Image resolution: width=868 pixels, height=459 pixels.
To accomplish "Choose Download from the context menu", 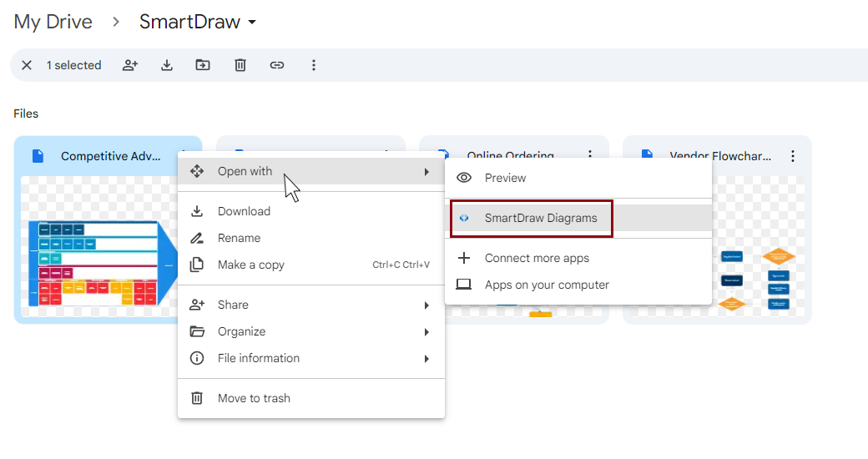I will coord(311,211).
